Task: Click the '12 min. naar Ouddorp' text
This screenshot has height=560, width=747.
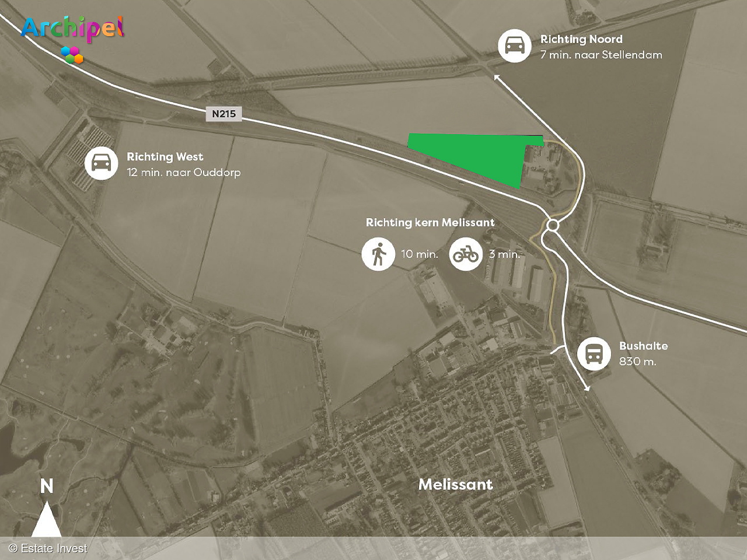Action: pos(184,173)
